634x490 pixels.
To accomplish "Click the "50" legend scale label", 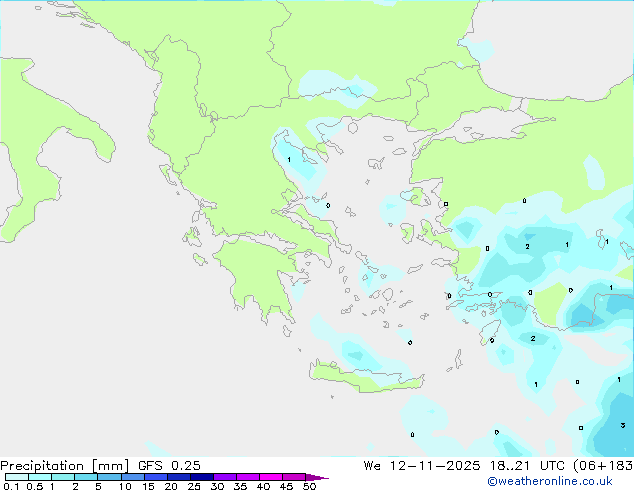I will point(309,486).
